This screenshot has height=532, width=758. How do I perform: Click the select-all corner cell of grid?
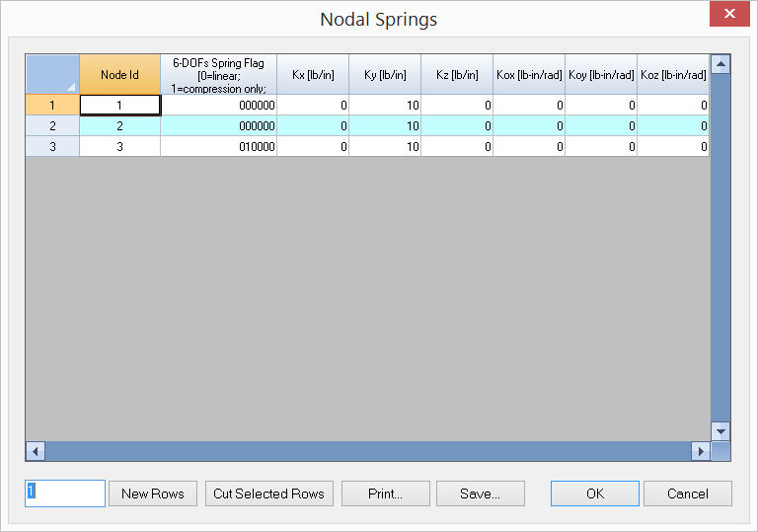click(x=52, y=75)
